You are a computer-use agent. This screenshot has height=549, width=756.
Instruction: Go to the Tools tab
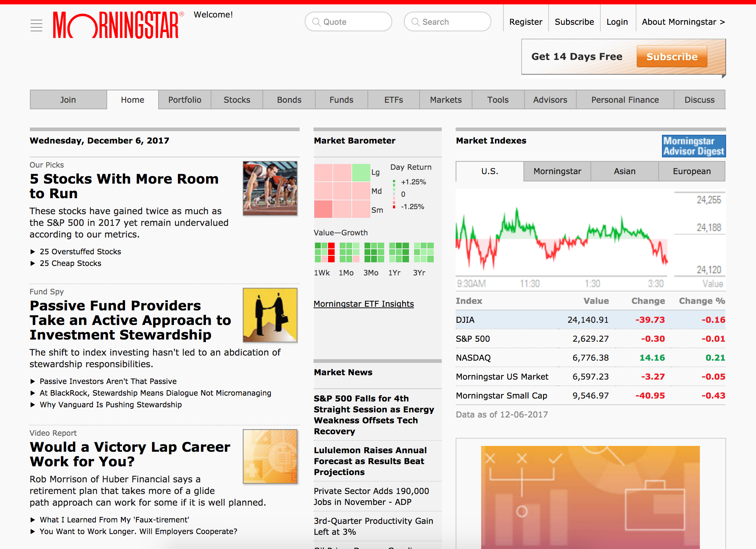[498, 100]
